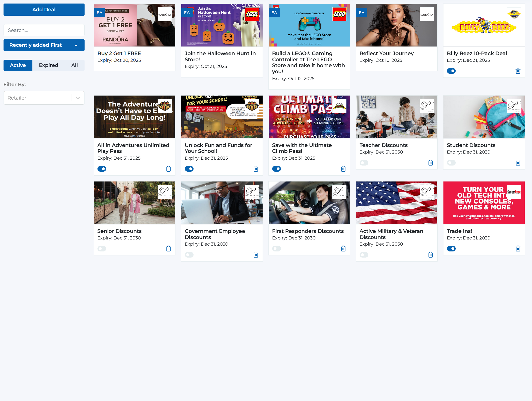Expand the Retailer dropdown chevron arrow
The width and height of the screenshot is (532, 401).
click(x=78, y=98)
